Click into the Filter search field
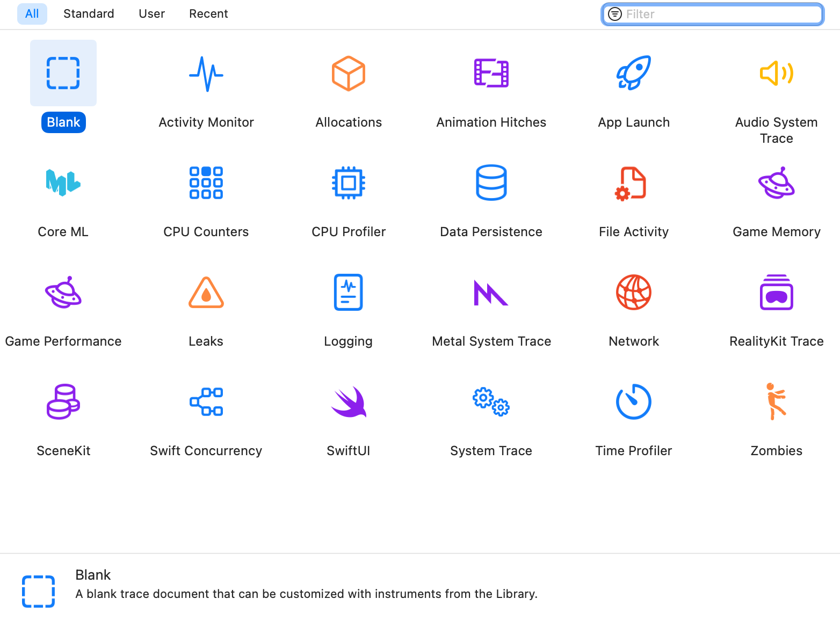 click(x=713, y=14)
